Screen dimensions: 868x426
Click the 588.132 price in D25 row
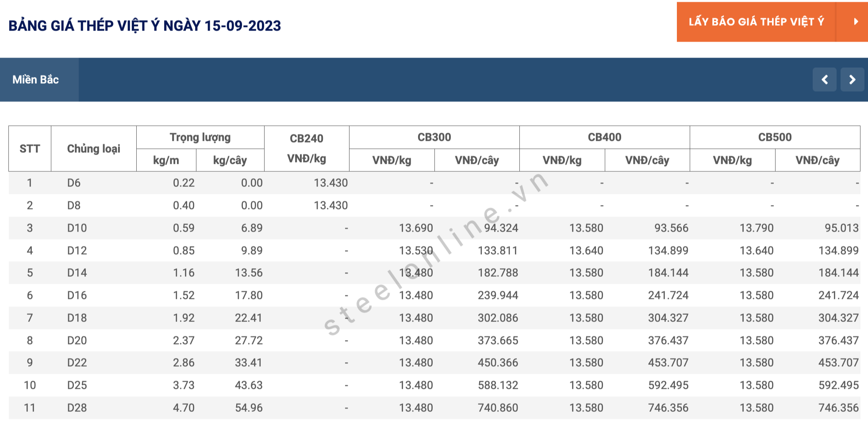tap(498, 385)
